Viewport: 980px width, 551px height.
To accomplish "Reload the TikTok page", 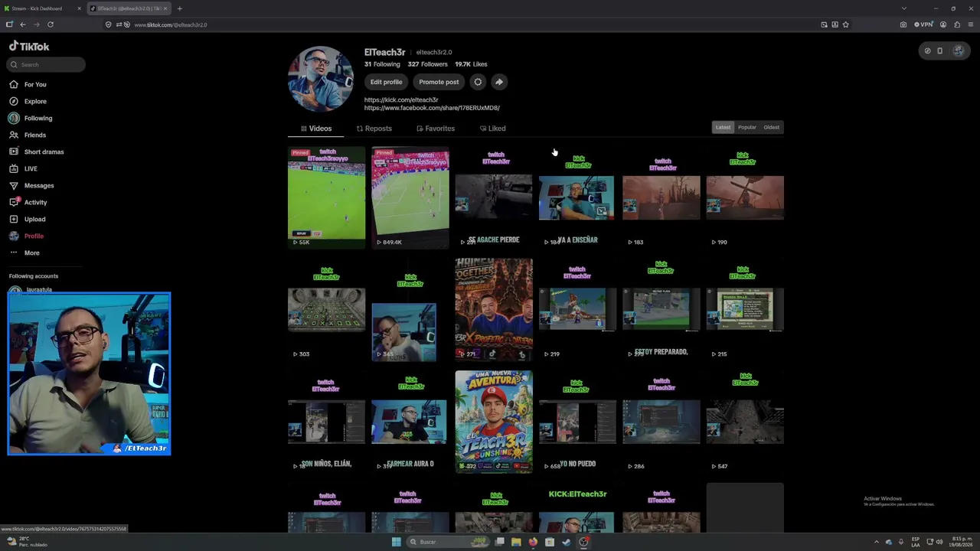I will (50, 24).
